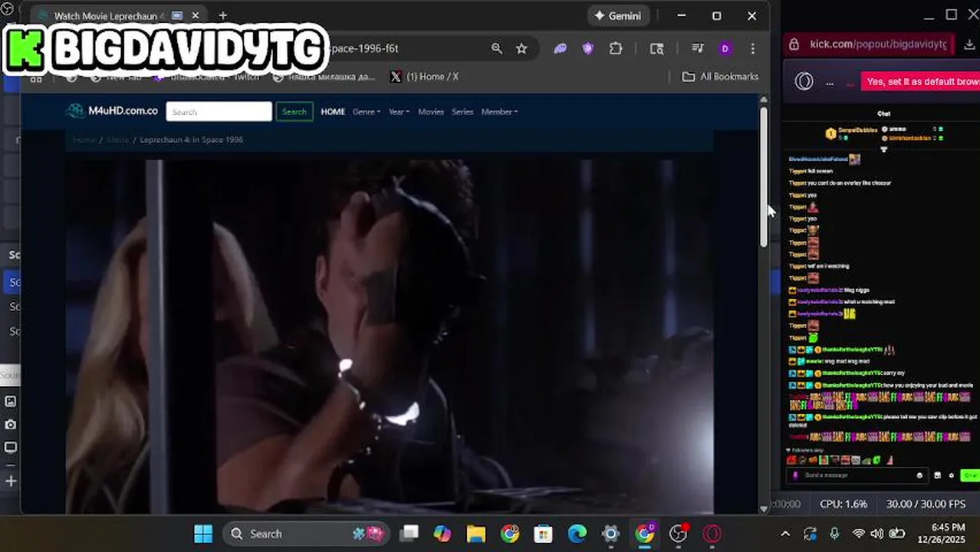Open Microsoft Store from taskbar

[x=543, y=534]
